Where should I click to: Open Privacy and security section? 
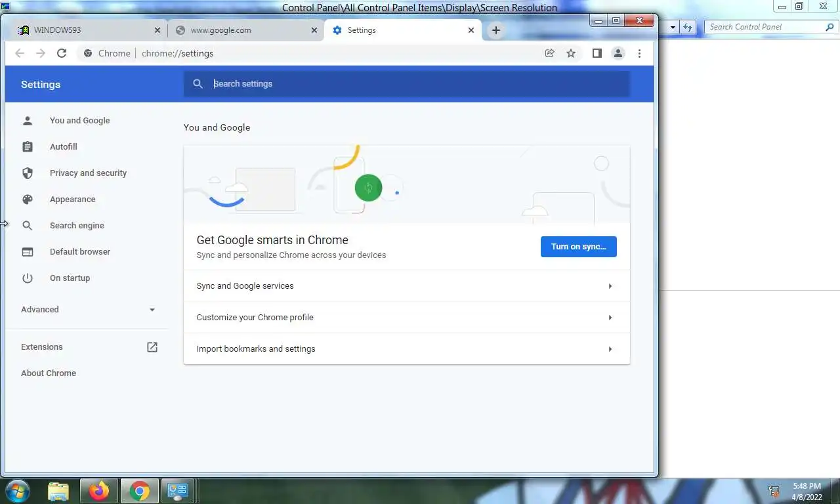click(x=88, y=173)
